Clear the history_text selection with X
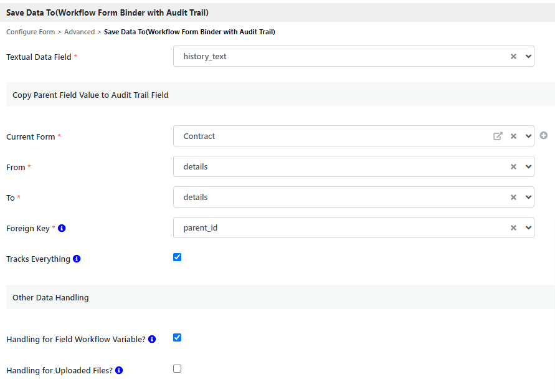The height and width of the screenshot is (392, 555). [x=514, y=56]
